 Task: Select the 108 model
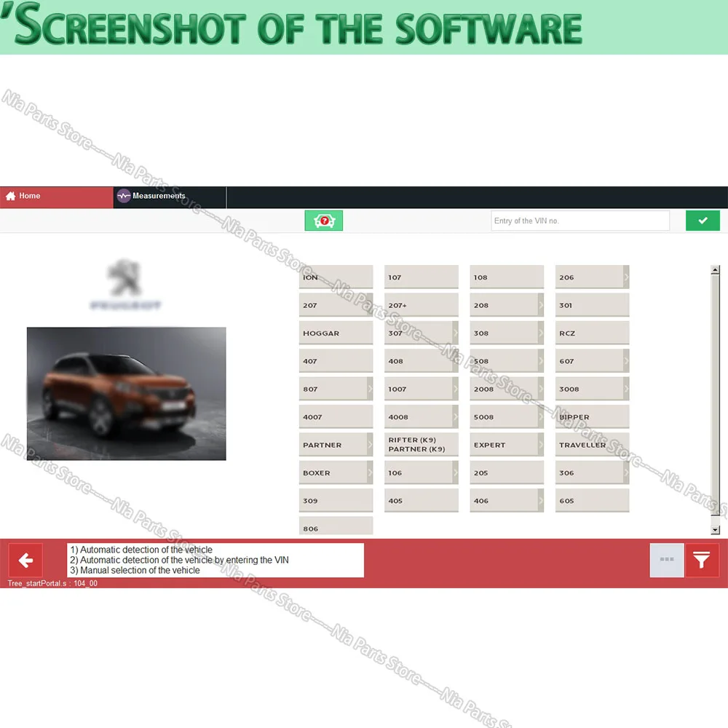[x=507, y=277]
